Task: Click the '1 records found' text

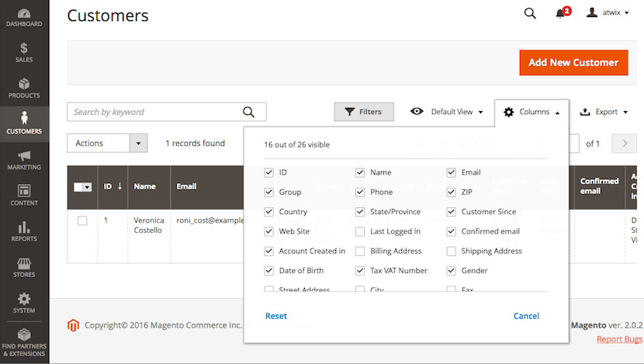Action: pos(195,144)
